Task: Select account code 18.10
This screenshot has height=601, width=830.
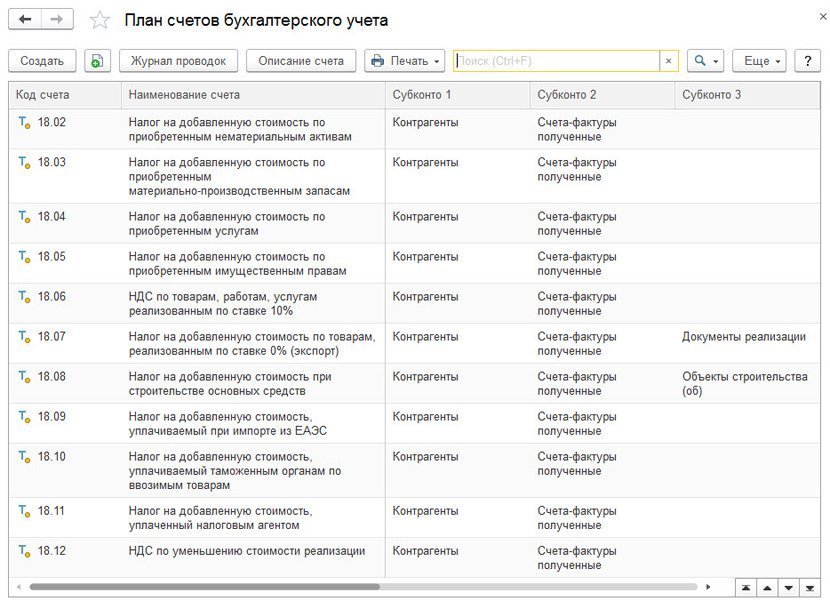Action: point(52,456)
